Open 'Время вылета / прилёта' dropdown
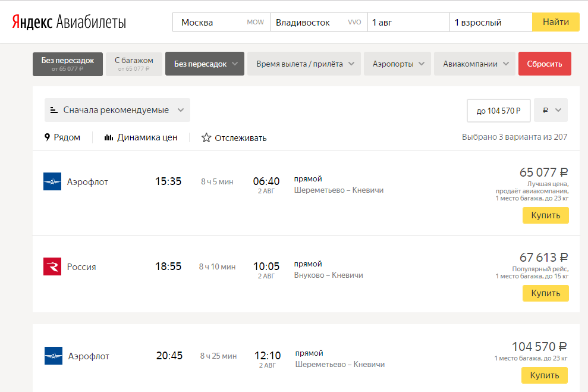The height and width of the screenshot is (392, 588). (x=304, y=64)
